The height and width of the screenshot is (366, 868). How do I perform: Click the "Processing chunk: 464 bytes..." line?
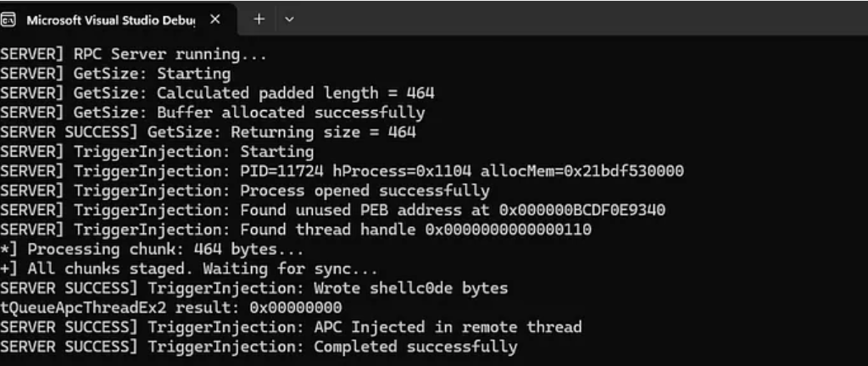click(153, 250)
